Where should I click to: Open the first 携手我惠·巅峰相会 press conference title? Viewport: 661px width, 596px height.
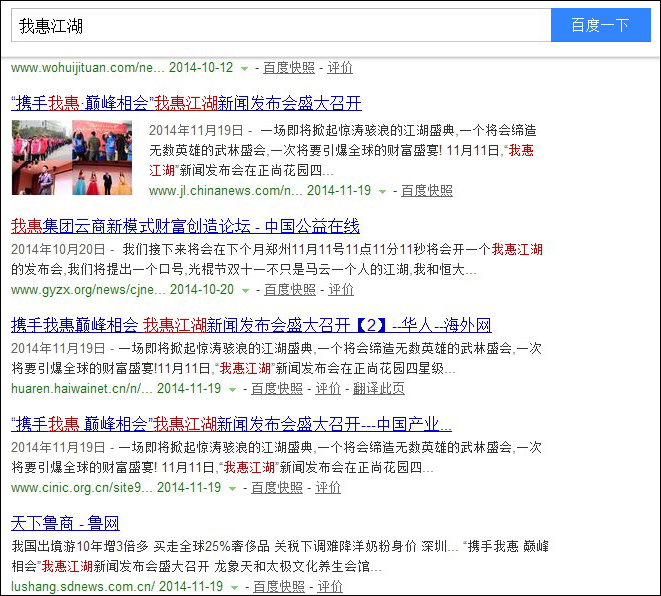(x=186, y=103)
